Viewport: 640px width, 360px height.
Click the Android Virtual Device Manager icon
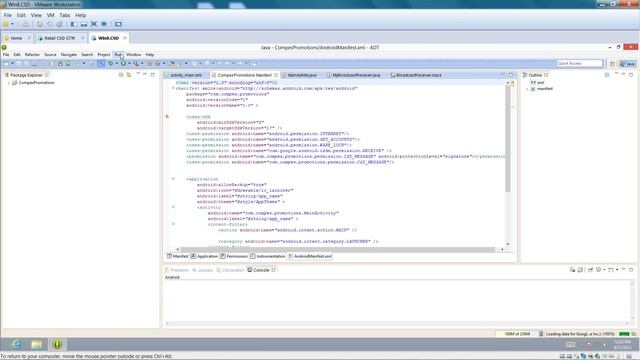(68, 64)
